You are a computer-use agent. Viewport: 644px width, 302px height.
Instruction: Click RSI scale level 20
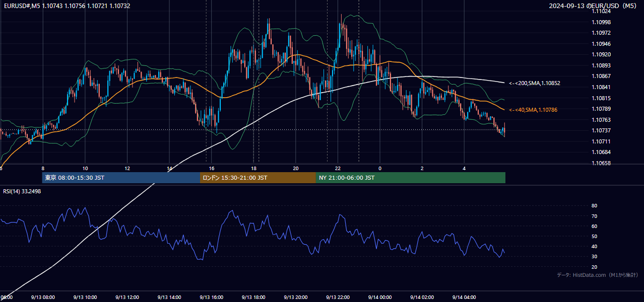point(594,267)
